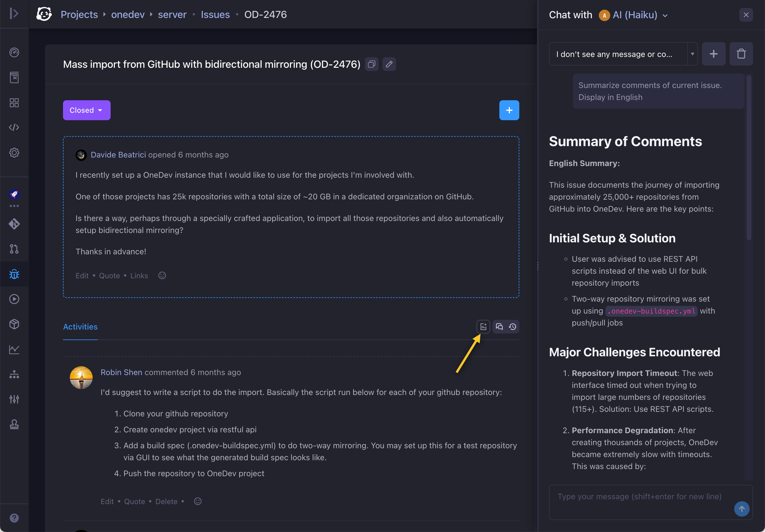765x532 pixels.
Task: Click the AI summarize icon above Activities
Action: (x=483, y=327)
